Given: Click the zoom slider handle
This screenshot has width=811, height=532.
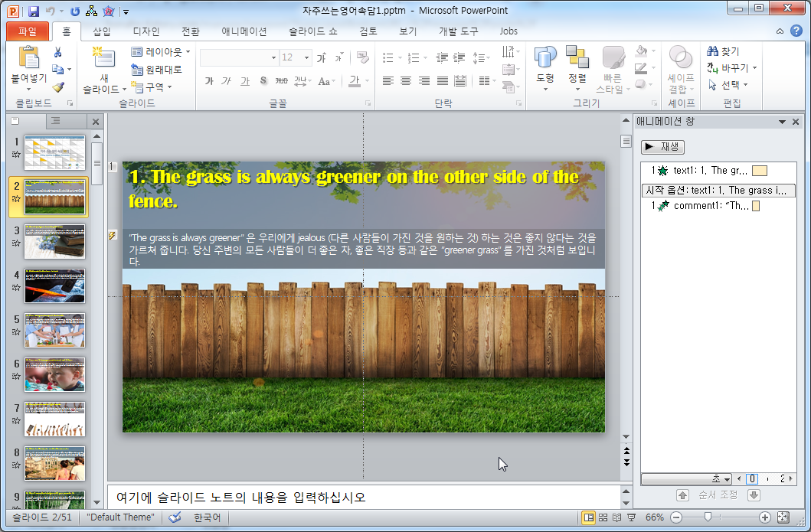Looking at the screenshot, I should click(x=708, y=517).
